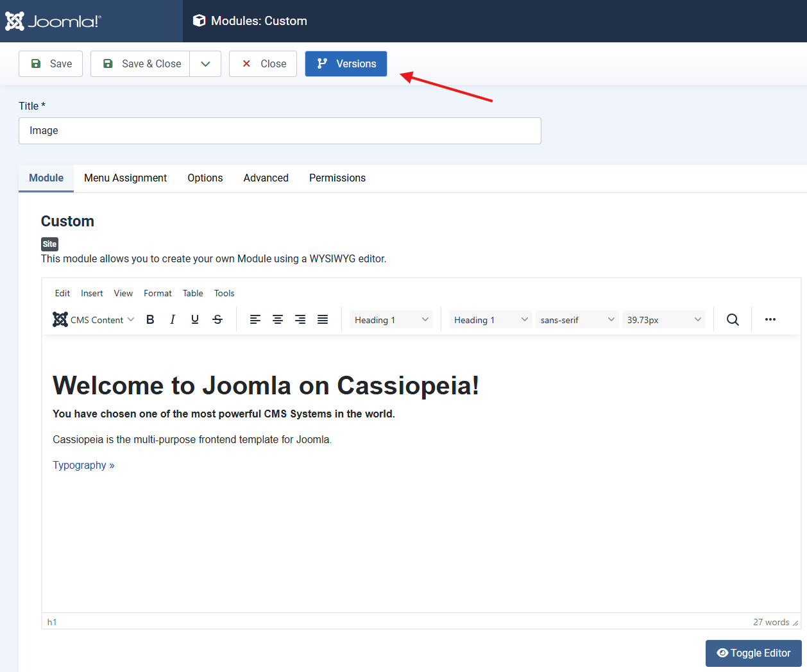Screen dimensions: 807x672
Task: Expand the Save options chevron
Action: point(205,63)
